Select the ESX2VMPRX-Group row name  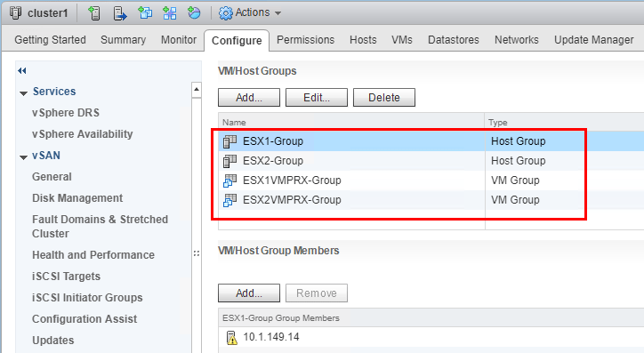292,200
